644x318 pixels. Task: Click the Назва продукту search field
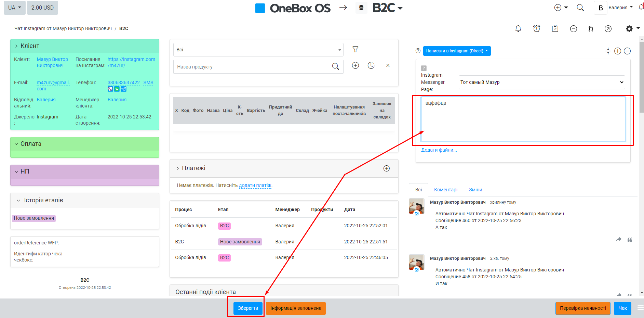(x=253, y=67)
